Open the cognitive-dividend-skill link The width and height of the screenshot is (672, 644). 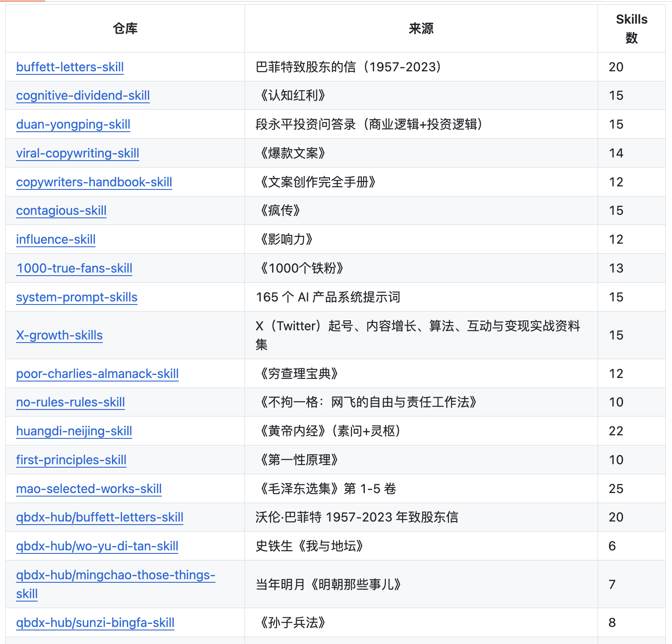(83, 95)
